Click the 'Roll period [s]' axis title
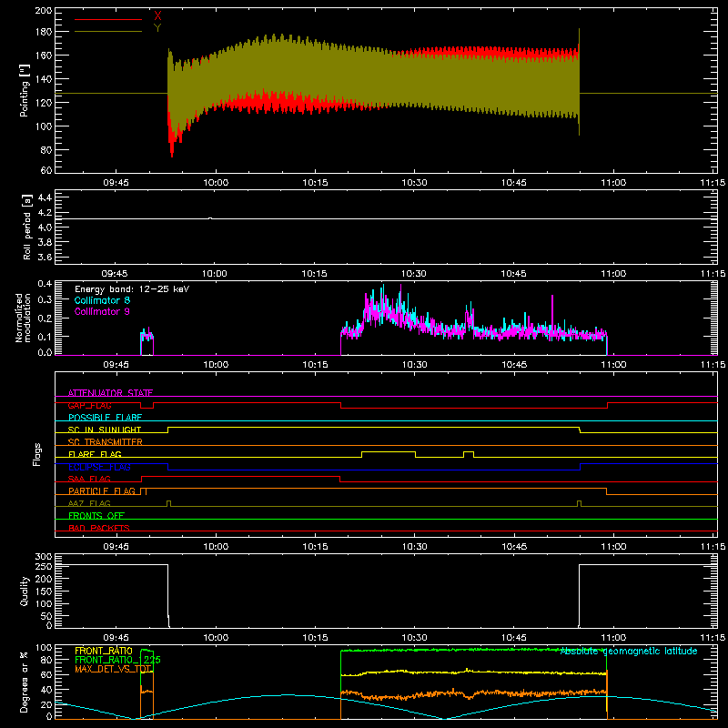Viewport: 728px width, 728px height. (26, 227)
